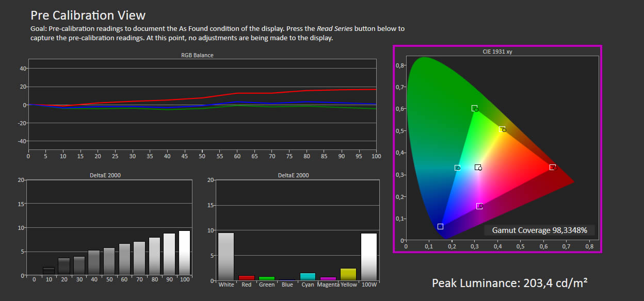Screen dimensions: 644x301
Task: Click the blue primary target square on CIE chart
Action: pos(440,226)
